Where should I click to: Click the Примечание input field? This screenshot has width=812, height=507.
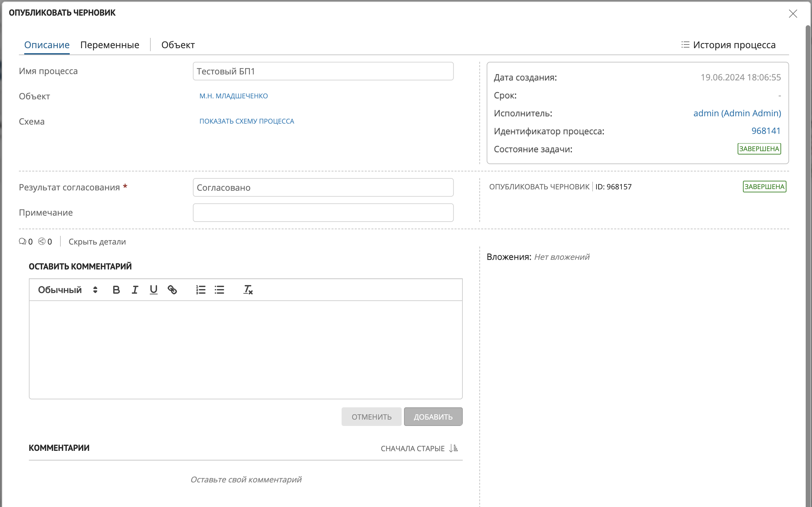pos(323,213)
